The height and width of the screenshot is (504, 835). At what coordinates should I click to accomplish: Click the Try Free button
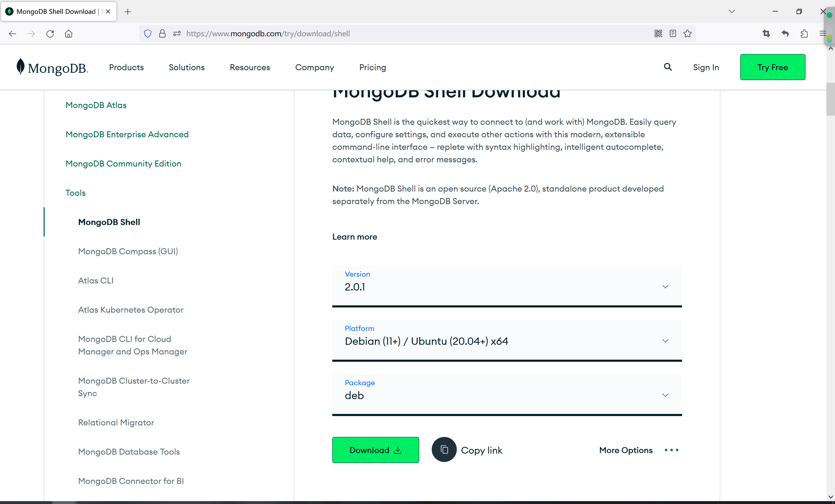coord(773,67)
